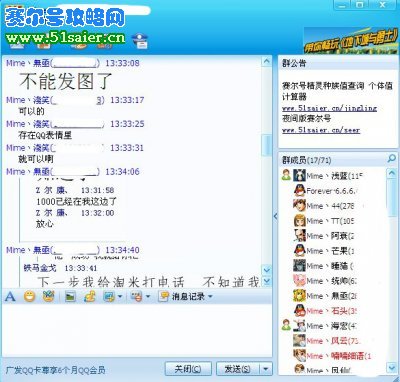Click announcement text 夜间版赛尔号
This screenshot has width=400, height=382.
pyautogui.click(x=307, y=118)
